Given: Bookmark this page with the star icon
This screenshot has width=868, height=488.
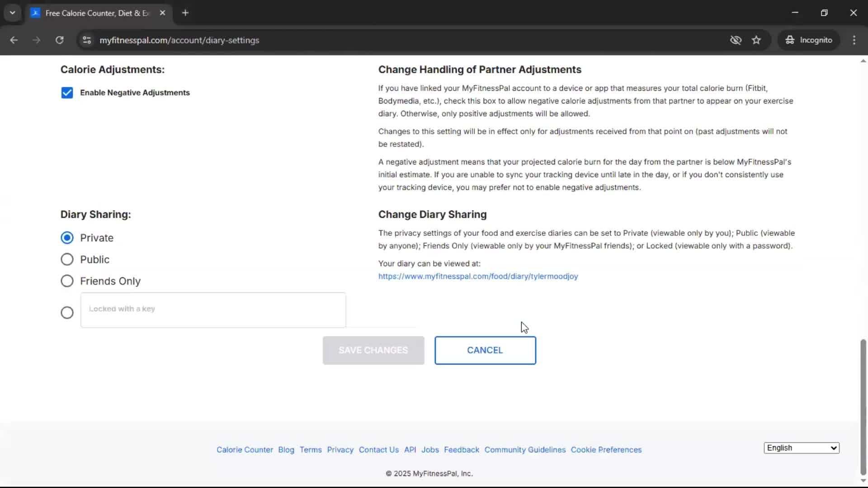Looking at the screenshot, I should tap(756, 40).
